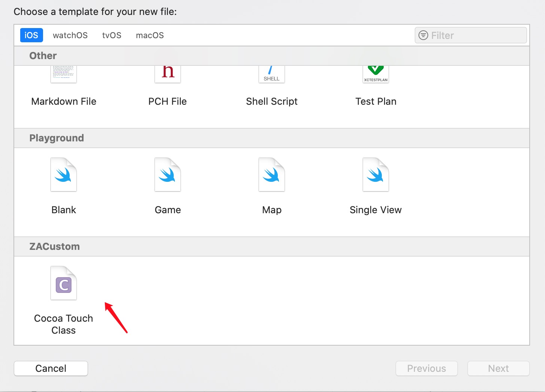Switch to the iOS tab
This screenshot has width=545, height=392.
[x=31, y=35]
